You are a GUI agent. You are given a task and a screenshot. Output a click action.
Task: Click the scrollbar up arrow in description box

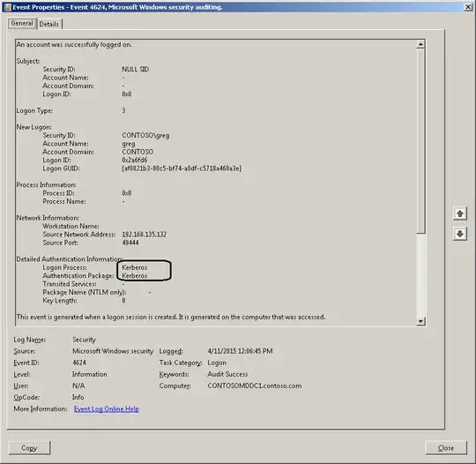pos(420,44)
